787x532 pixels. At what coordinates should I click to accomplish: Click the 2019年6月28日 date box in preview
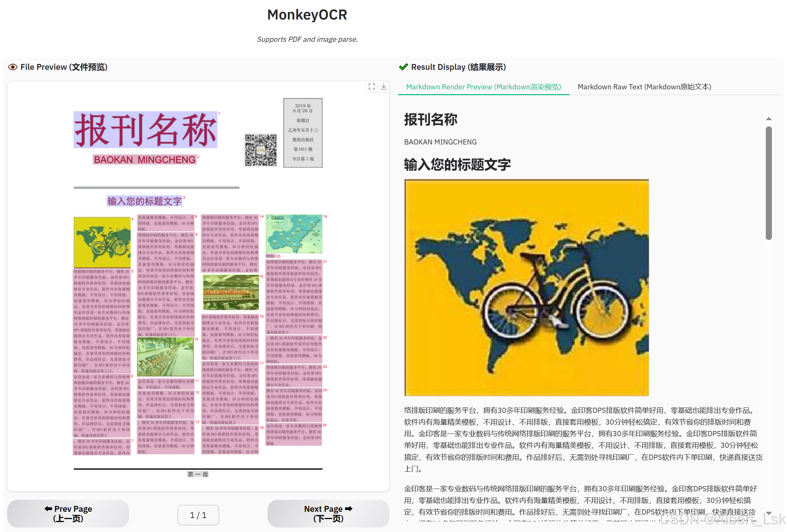[302, 133]
